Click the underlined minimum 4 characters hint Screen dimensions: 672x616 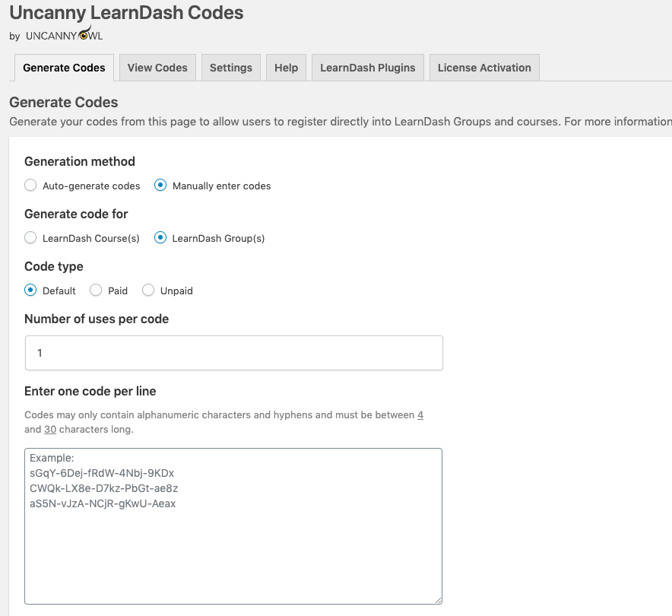point(420,415)
